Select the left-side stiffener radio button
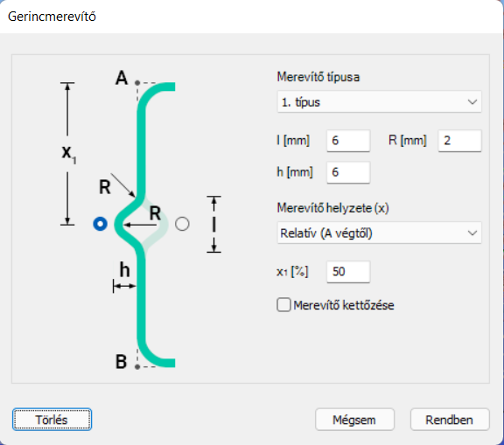 click(100, 224)
